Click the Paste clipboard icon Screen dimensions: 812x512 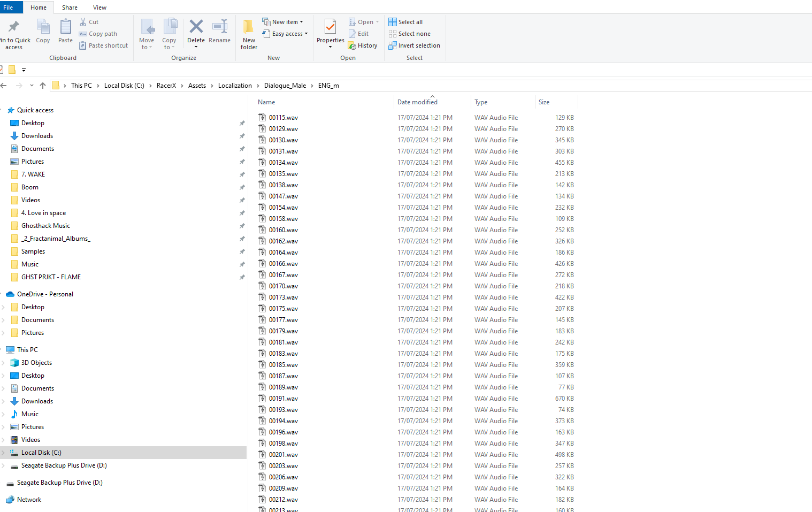[x=65, y=26]
